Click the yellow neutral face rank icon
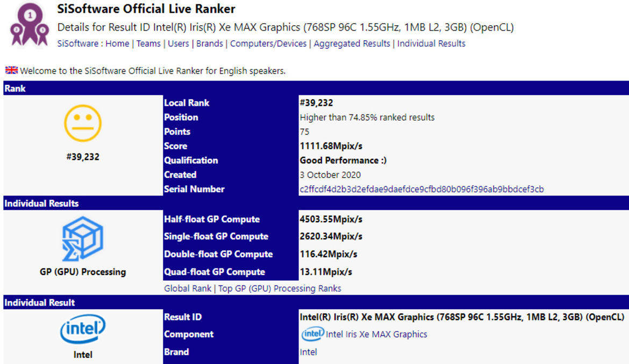This screenshot has width=629, height=364. click(x=83, y=123)
